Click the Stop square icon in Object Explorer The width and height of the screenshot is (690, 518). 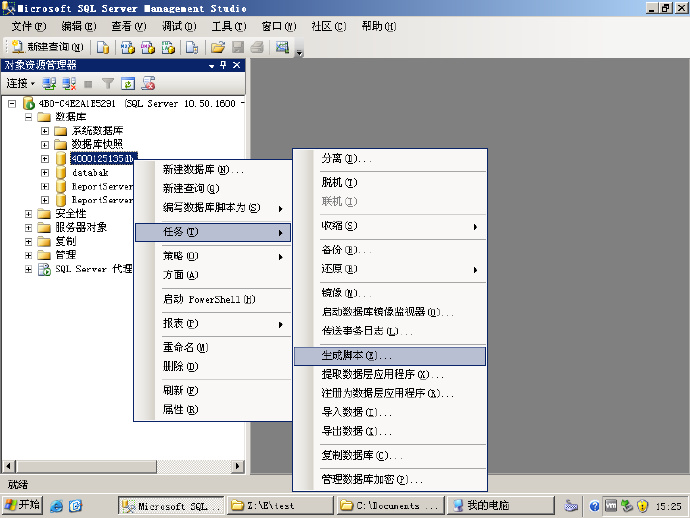(88, 84)
